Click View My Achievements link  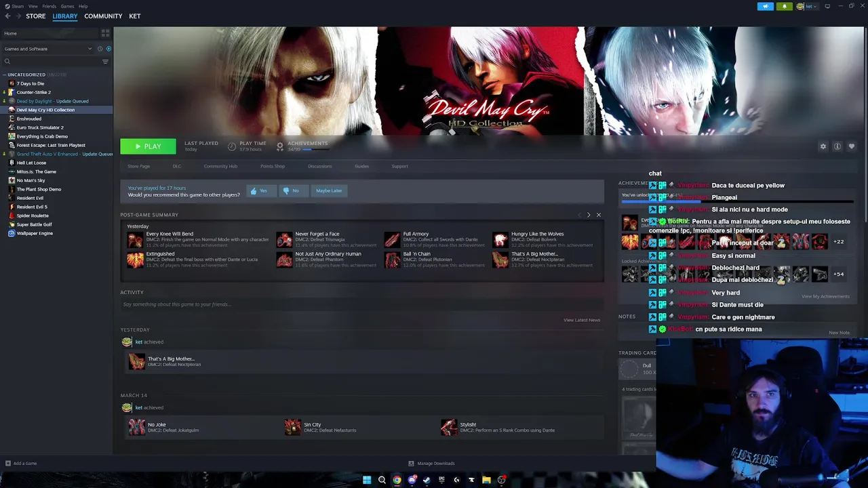point(825,296)
